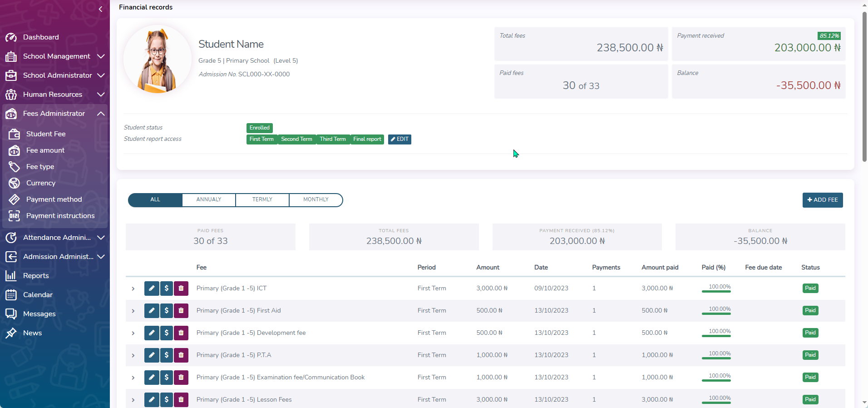
Task: Expand the ICT fee row details
Action: tap(133, 289)
